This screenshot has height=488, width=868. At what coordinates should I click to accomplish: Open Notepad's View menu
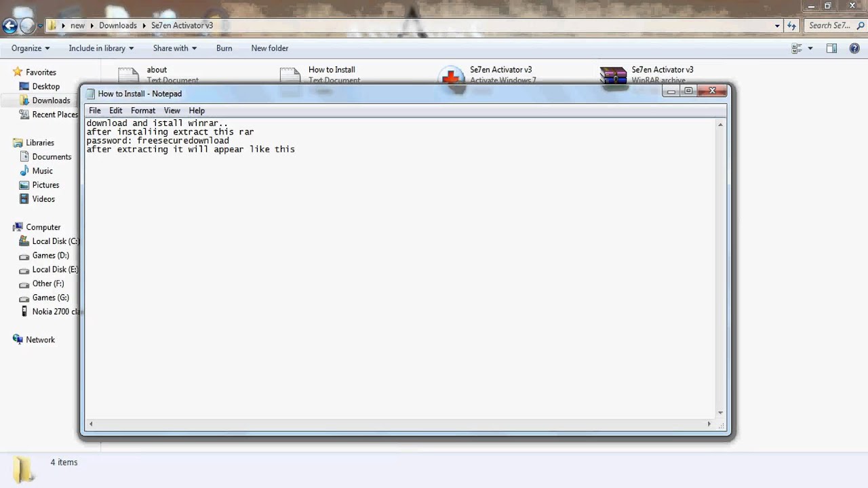(172, 110)
